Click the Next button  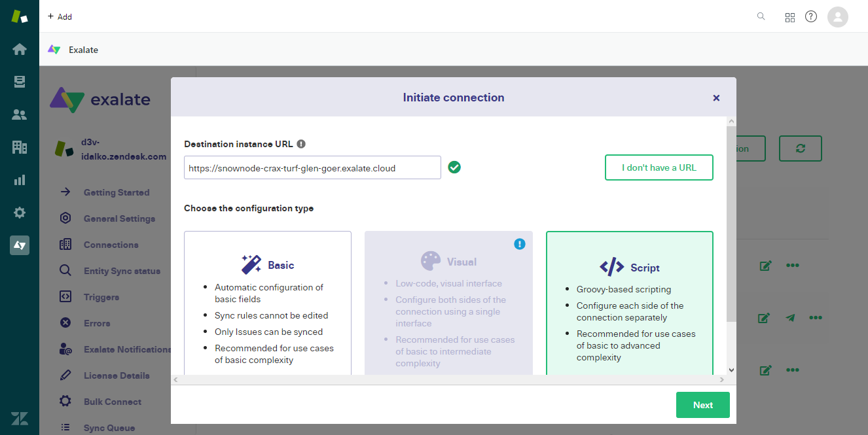click(x=702, y=405)
